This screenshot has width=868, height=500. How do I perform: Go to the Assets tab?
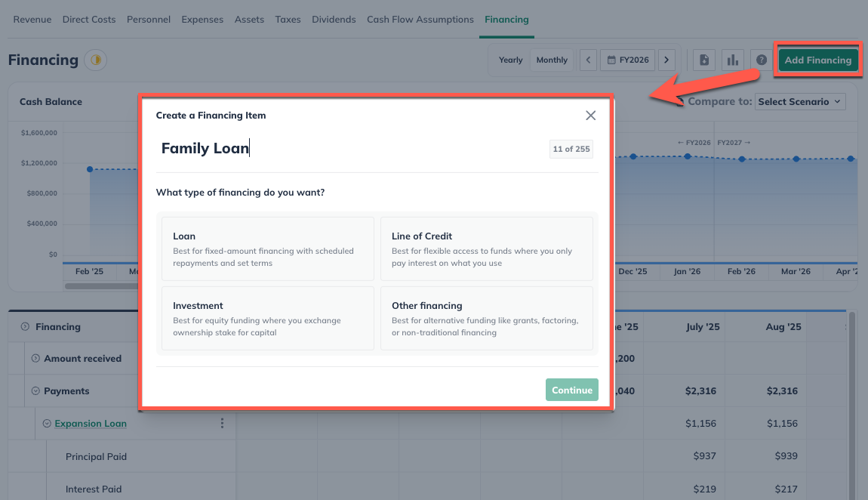coord(249,20)
